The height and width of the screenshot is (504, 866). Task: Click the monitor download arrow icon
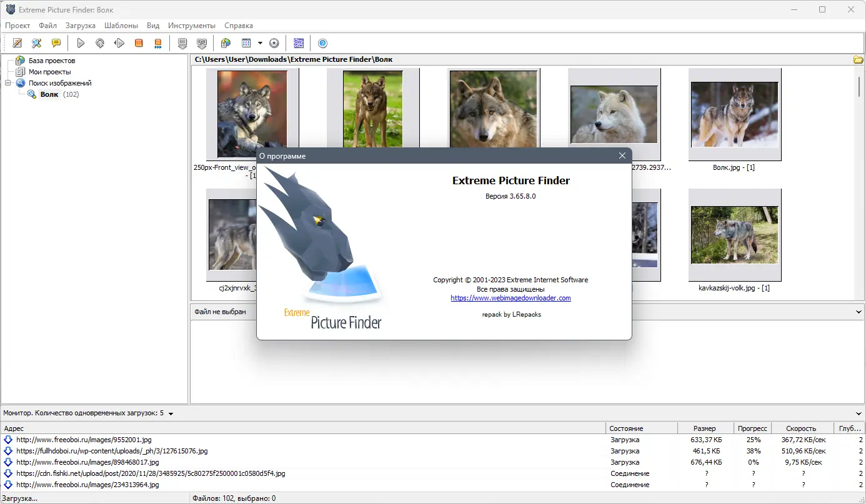(x=182, y=43)
